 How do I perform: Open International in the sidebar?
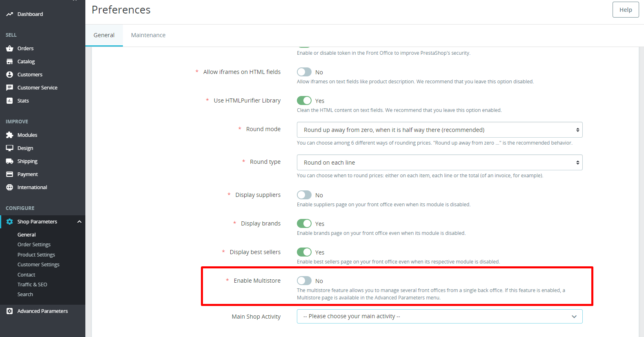(x=32, y=187)
